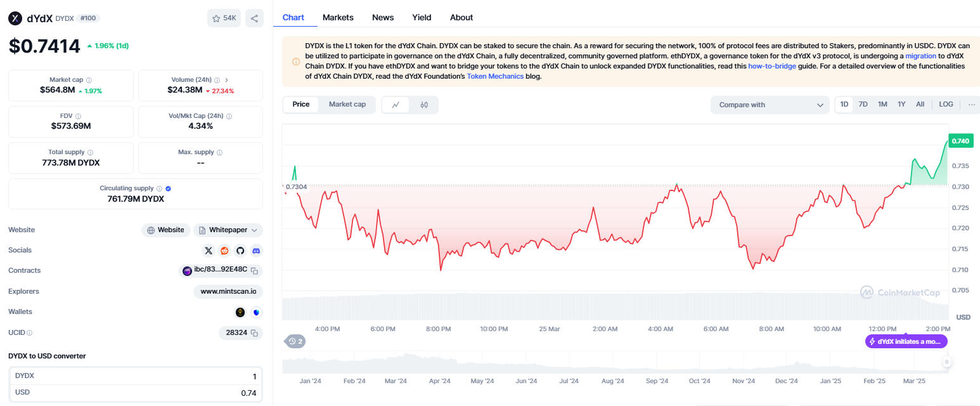This screenshot has height=406, width=980.
Task: Open the Token Mechanics blog link
Action: (x=496, y=76)
